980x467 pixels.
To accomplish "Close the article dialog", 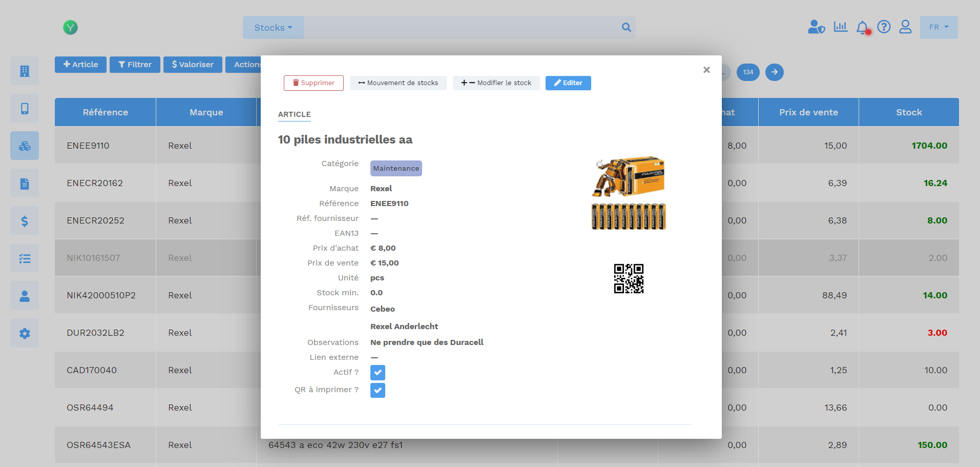I will (706, 70).
